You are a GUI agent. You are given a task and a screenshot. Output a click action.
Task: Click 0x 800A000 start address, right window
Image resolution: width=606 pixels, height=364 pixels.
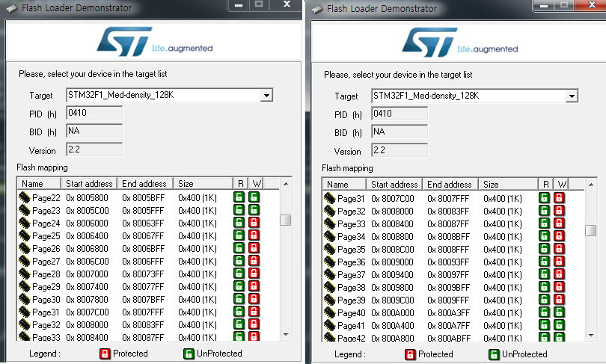coord(392,313)
